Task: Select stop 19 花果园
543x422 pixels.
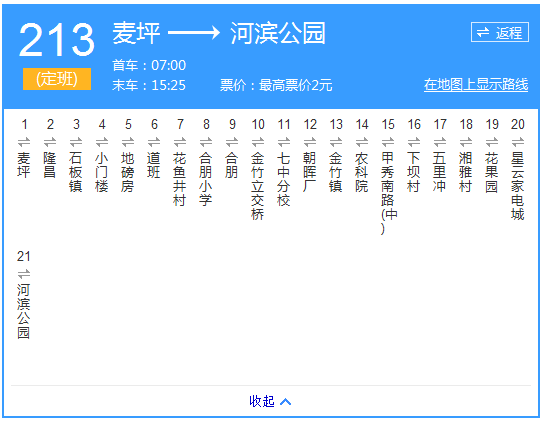Action: pyautogui.click(x=492, y=172)
